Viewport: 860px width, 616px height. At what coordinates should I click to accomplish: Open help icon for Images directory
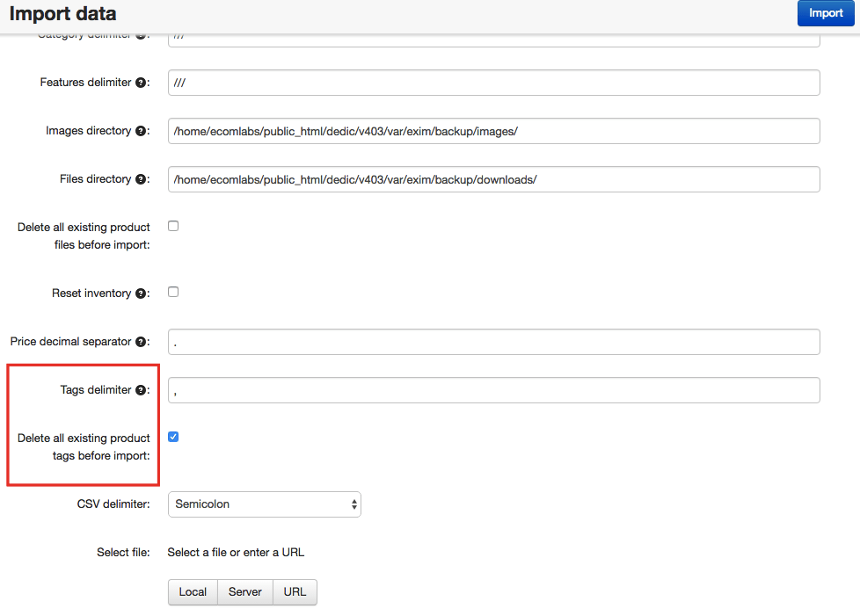click(x=141, y=131)
